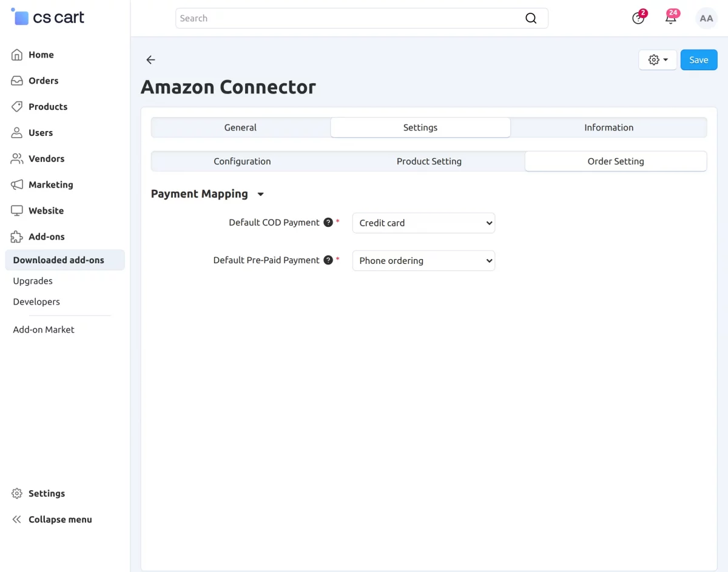
Task: Open Orders menu label
Action: (x=44, y=81)
